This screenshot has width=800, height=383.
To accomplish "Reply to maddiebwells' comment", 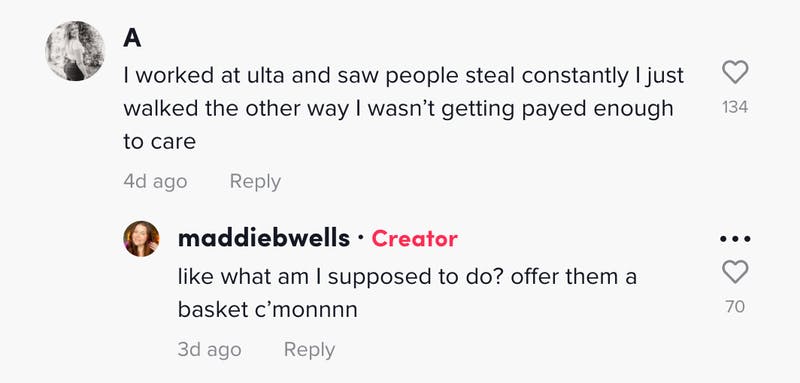I will 309,349.
